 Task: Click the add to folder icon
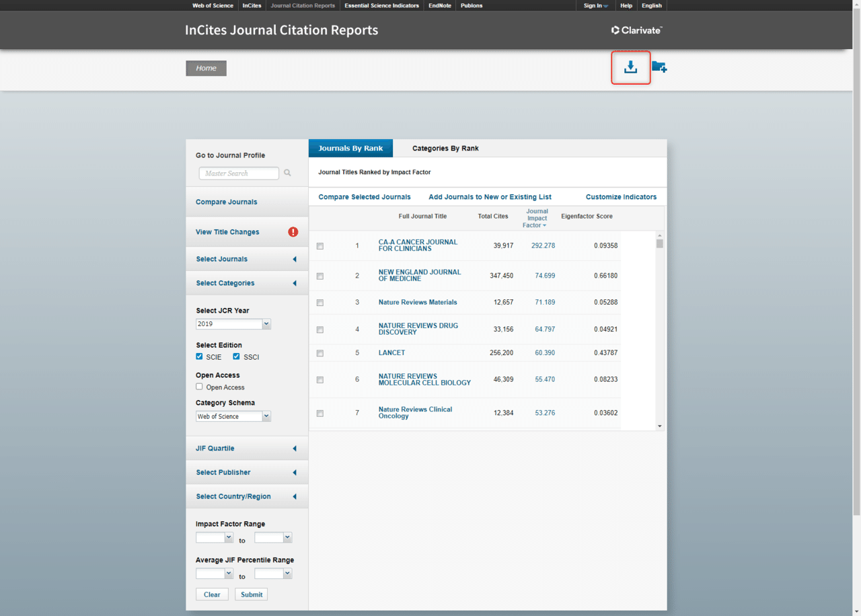tap(659, 67)
